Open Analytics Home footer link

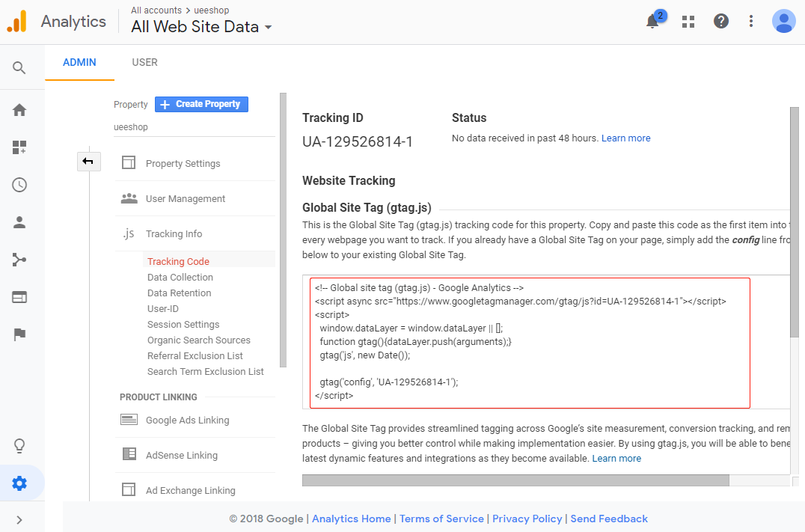(351, 519)
